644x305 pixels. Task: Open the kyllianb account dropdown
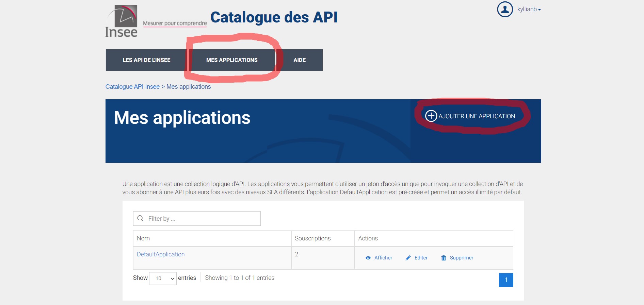(529, 9)
